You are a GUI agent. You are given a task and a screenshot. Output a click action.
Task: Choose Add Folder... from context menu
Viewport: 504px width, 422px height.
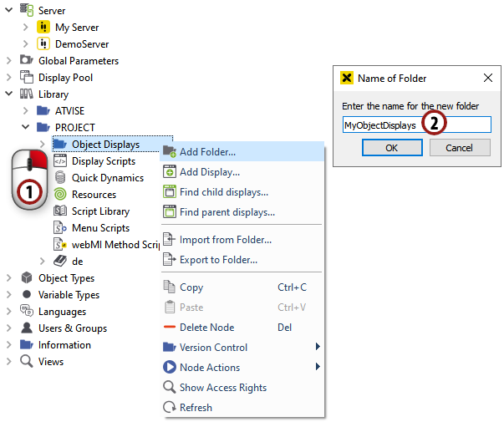pos(242,151)
